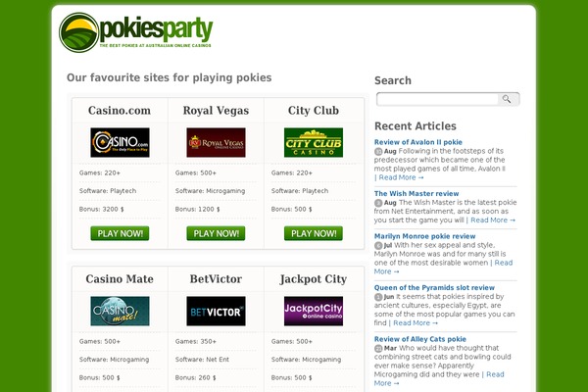Viewport: 588px width, 392px height.
Task: Click the pokiesparty logo
Action: coord(136,32)
